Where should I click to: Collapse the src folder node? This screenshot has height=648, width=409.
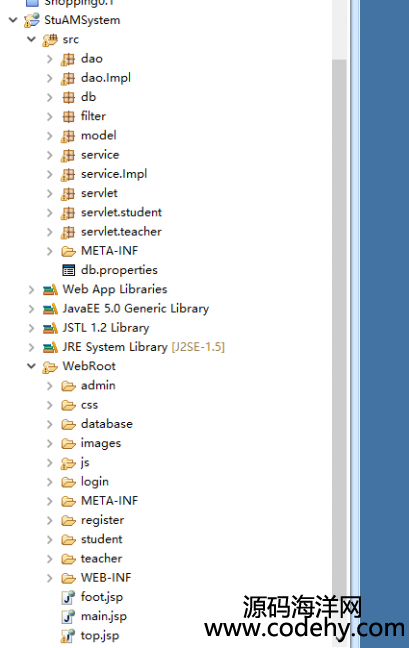tap(31, 39)
